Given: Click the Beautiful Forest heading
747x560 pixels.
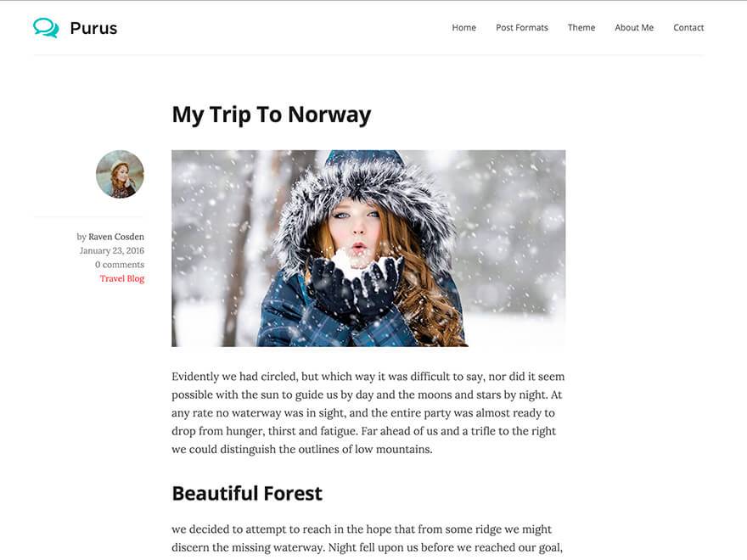Looking at the screenshot, I should click(247, 493).
